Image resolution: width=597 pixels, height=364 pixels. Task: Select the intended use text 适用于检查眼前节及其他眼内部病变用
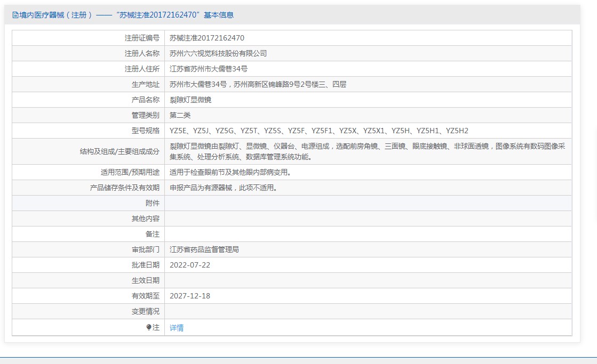(x=230, y=172)
